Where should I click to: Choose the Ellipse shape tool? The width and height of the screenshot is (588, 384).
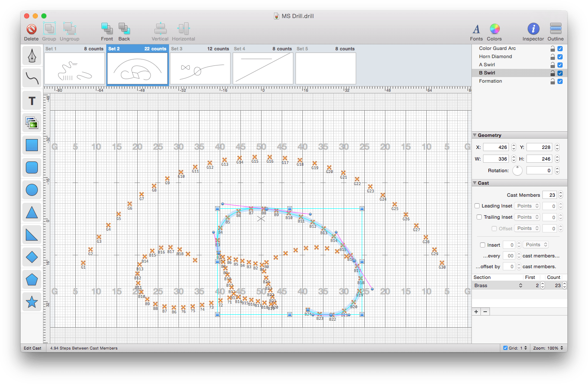[x=31, y=190]
